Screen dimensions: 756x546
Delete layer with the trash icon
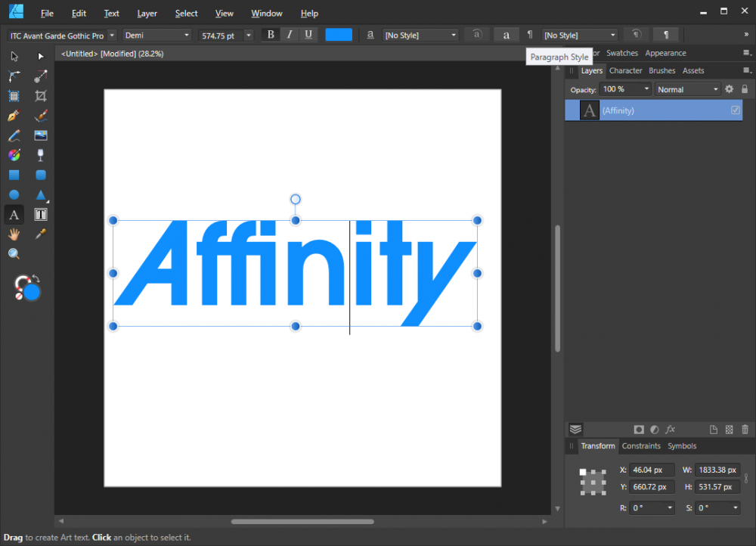[x=745, y=430]
